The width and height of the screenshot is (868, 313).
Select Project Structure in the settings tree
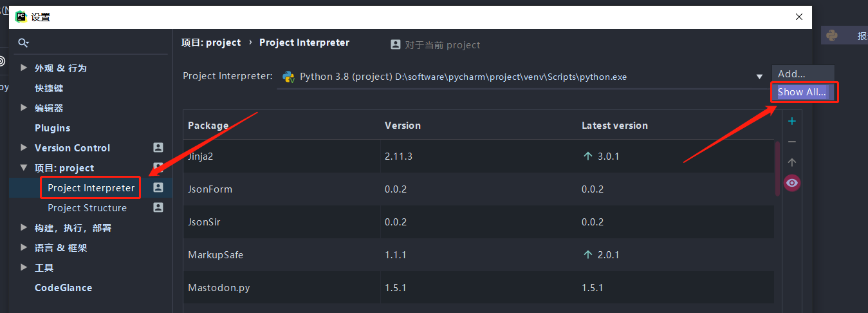click(x=88, y=207)
